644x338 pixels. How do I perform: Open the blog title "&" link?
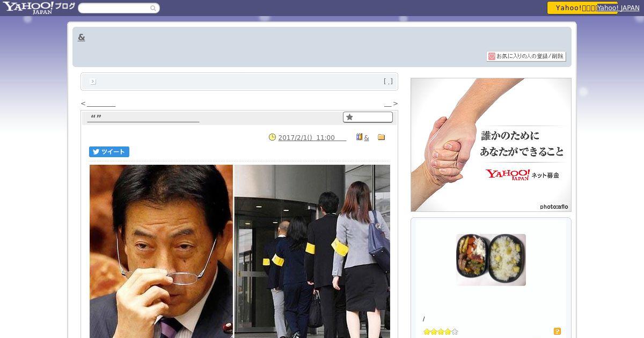point(82,37)
